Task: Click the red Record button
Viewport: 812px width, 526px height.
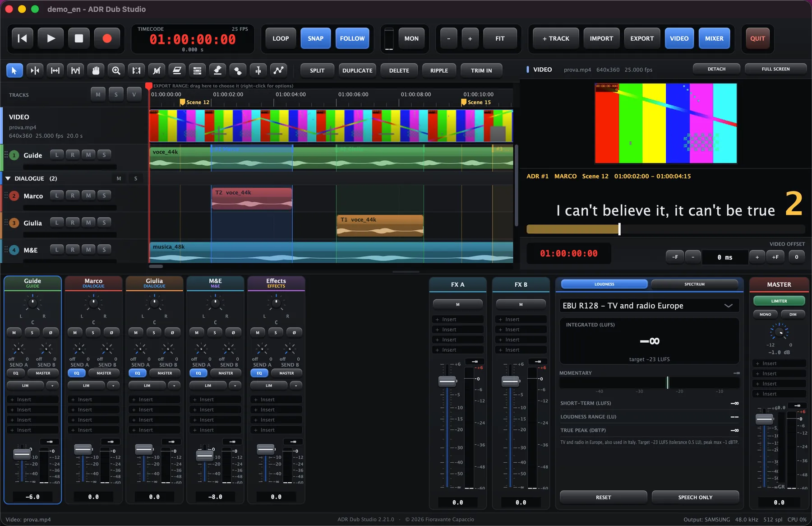Action: point(107,38)
